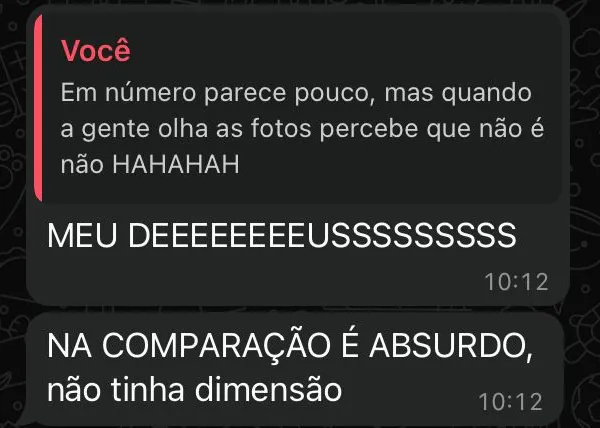Tap the word "dimensão" in last message
The height and width of the screenshot is (428, 600).
pos(268,390)
